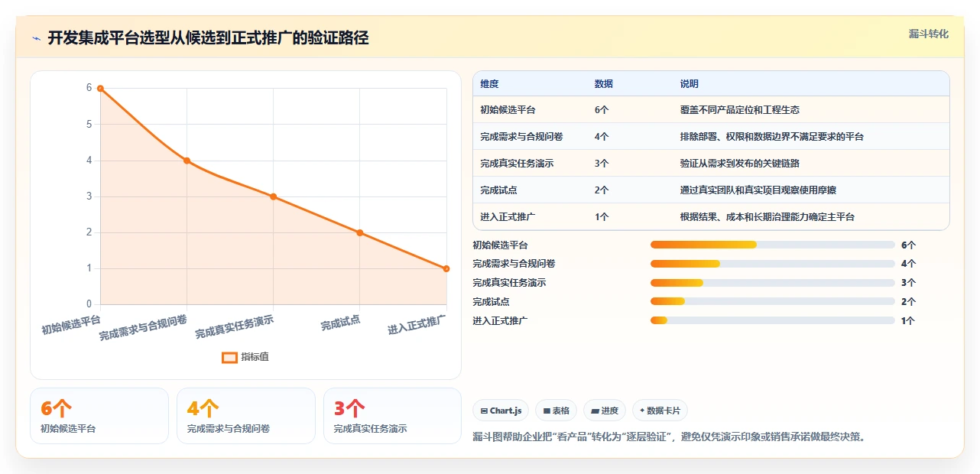Click the 漏斗转化 badge in the header
This screenshot has width=980, height=474.
click(x=928, y=34)
